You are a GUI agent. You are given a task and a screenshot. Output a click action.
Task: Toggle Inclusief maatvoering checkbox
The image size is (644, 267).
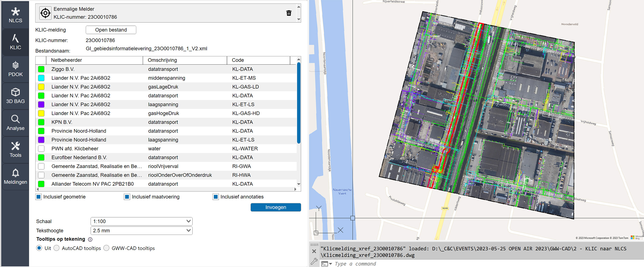pyautogui.click(x=127, y=197)
